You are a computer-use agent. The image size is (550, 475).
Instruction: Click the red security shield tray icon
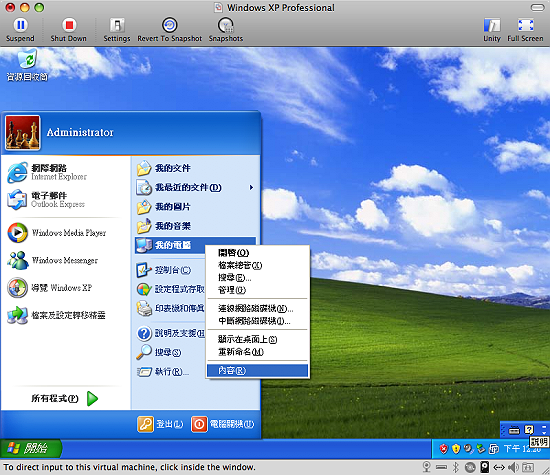point(444,449)
